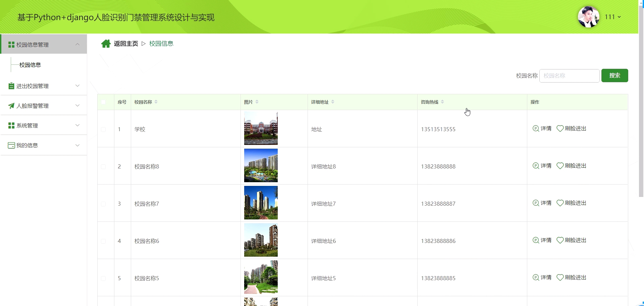This screenshot has height=306, width=644.
Task: Expand the 人脸报警管理 chevron
Action: pyautogui.click(x=77, y=105)
